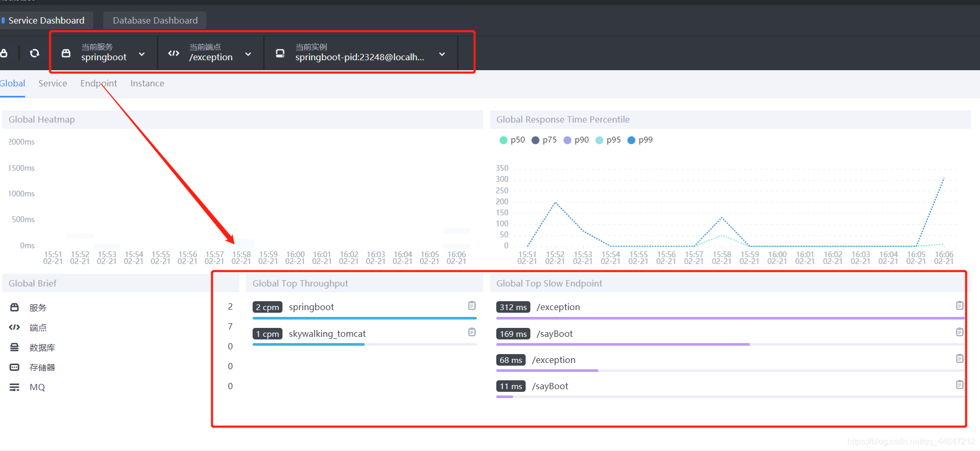The width and height of the screenshot is (980, 451).
Task: Click the Global Top Slow Endpoint title
Action: click(x=549, y=283)
